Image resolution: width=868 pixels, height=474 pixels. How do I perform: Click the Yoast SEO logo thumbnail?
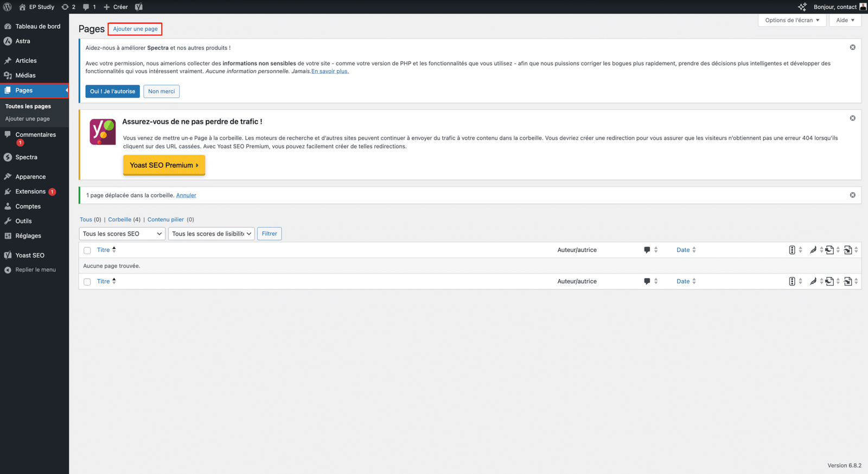coord(103,132)
